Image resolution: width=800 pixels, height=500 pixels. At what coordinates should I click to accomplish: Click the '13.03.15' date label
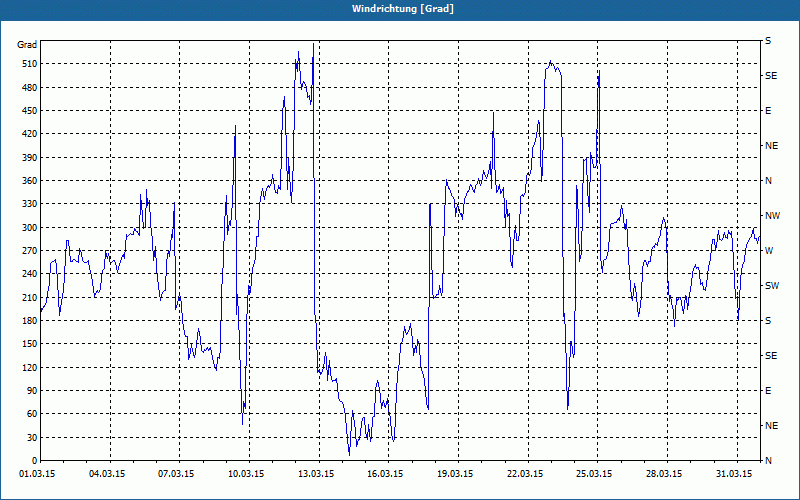point(316,474)
